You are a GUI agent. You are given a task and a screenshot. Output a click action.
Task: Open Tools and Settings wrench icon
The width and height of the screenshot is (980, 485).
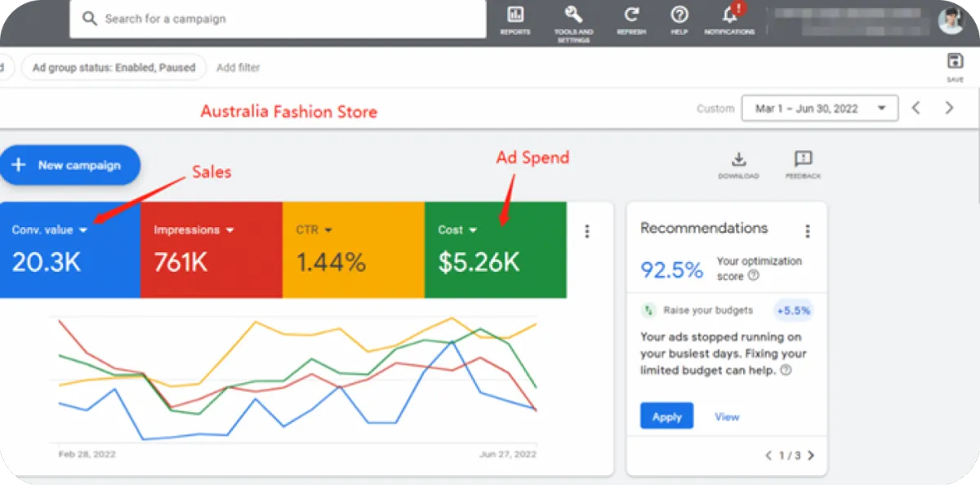[x=573, y=15]
